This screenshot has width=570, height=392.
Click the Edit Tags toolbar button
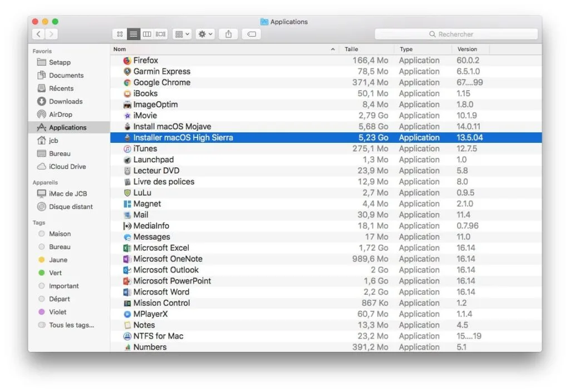[x=252, y=34]
